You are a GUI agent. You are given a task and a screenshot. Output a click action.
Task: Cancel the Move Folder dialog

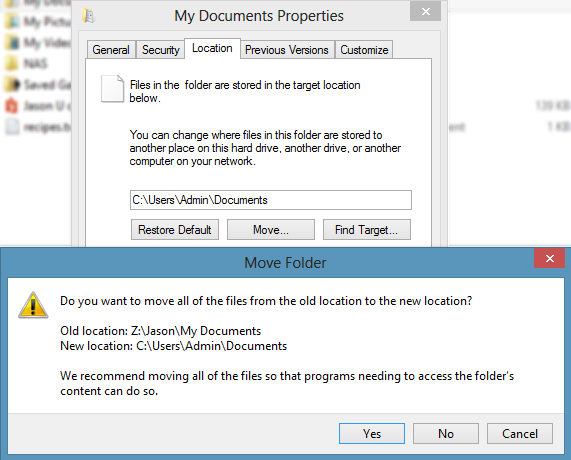click(x=520, y=433)
